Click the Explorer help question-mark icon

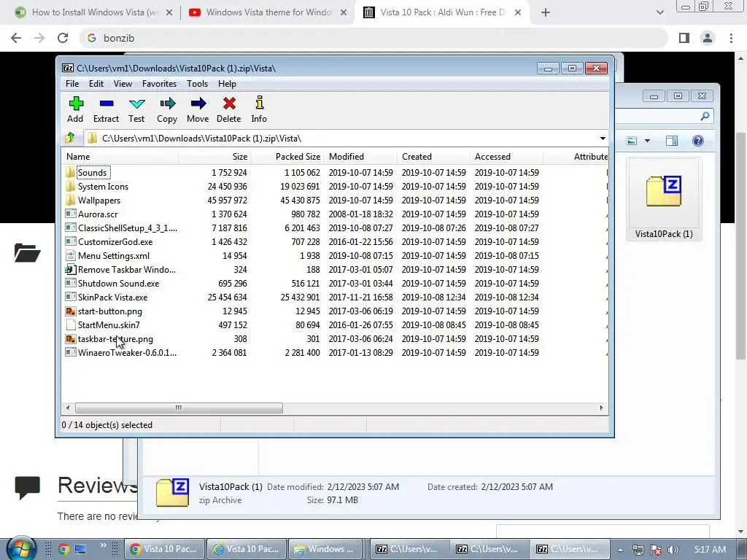pos(698,141)
